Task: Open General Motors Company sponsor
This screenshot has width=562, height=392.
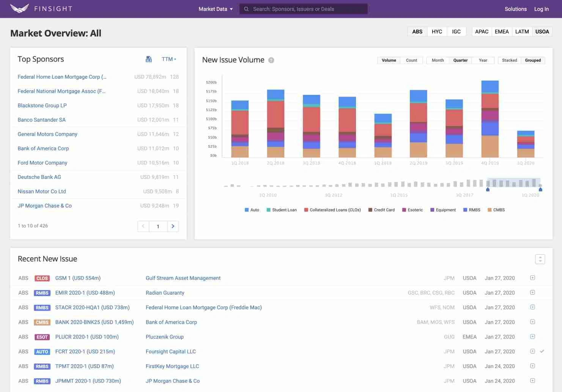Action: click(x=47, y=134)
